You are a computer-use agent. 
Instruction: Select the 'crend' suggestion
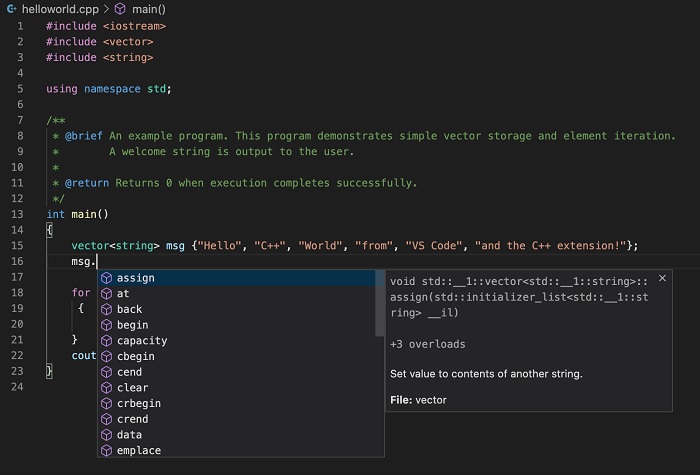(x=132, y=419)
